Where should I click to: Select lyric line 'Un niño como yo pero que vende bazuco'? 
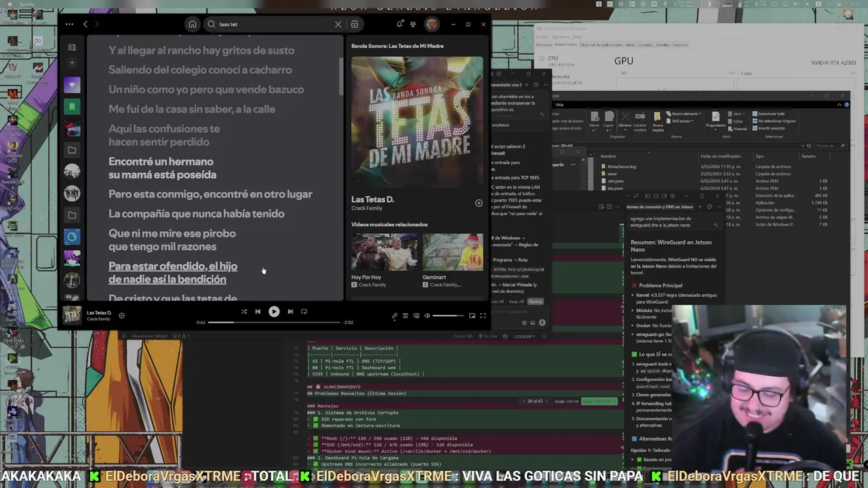click(206, 89)
